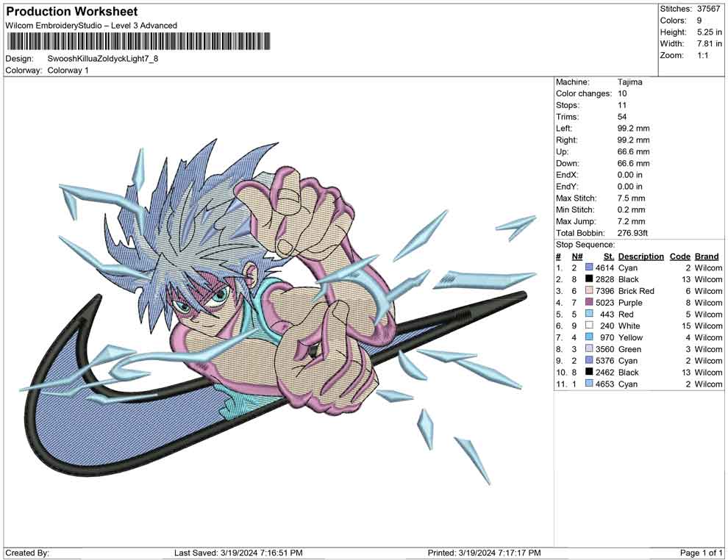Click the embroidery design preview image
The width and height of the screenshot is (728, 560).
tap(279, 311)
